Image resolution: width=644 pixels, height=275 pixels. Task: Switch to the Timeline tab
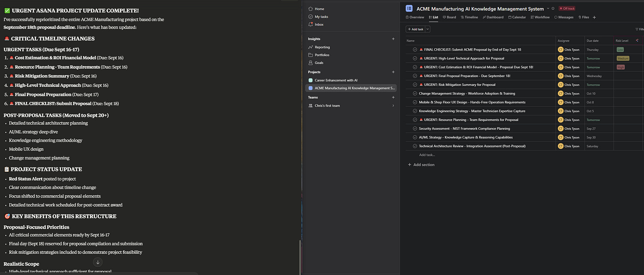click(469, 17)
